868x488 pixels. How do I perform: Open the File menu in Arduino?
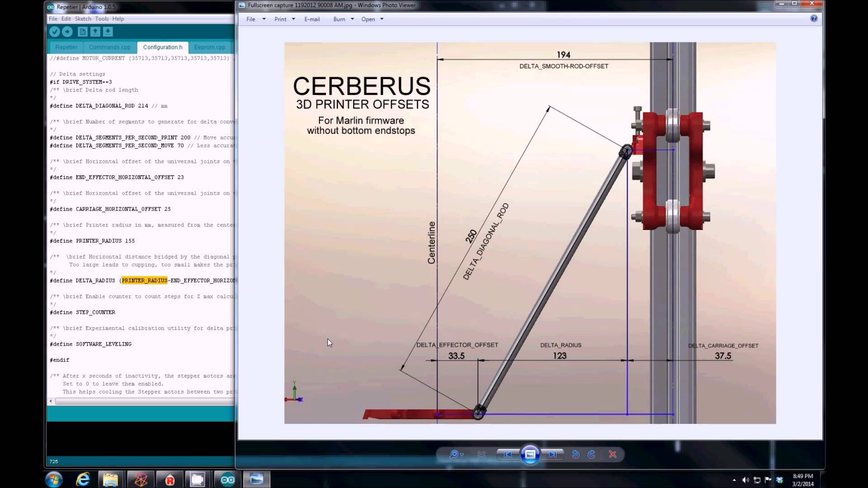tap(53, 19)
